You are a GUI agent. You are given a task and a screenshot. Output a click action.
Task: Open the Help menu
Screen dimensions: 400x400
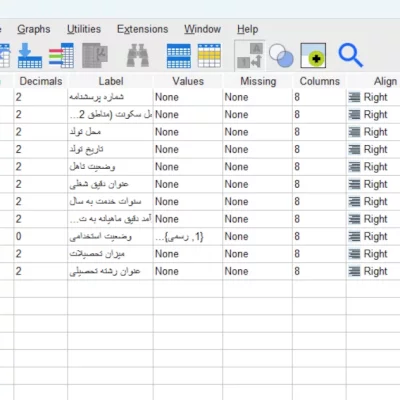[247, 29]
